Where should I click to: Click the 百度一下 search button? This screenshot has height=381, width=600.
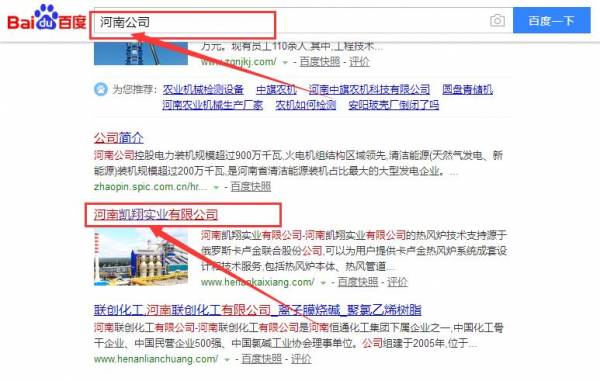point(551,20)
